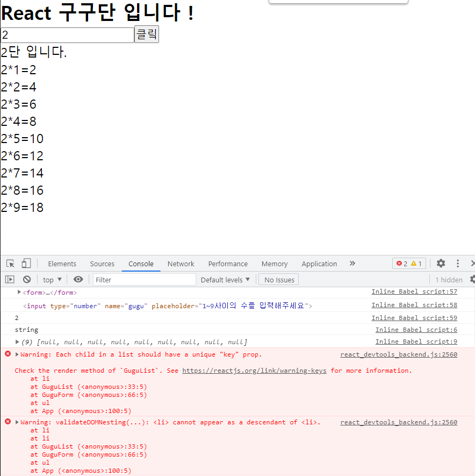Create live expression with eye icon
This screenshot has height=476, width=475.
tap(78, 279)
